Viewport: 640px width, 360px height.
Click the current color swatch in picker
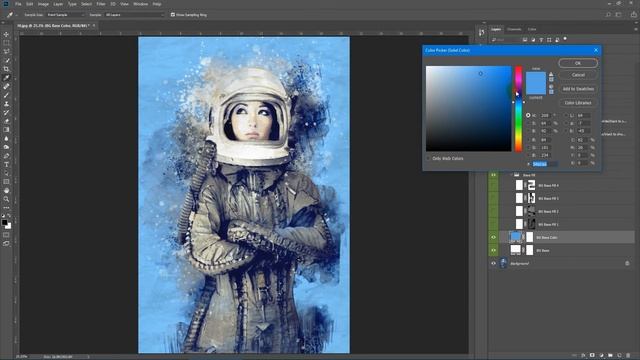536,89
